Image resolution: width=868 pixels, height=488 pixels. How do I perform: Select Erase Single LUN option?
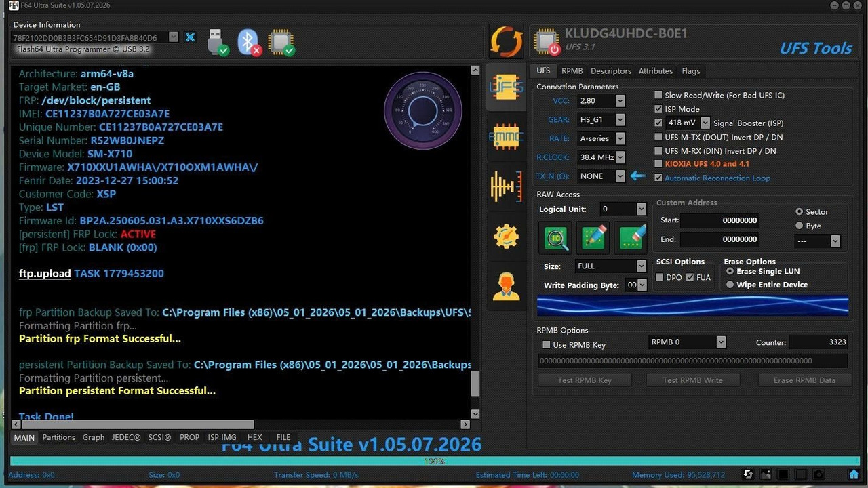tap(730, 271)
